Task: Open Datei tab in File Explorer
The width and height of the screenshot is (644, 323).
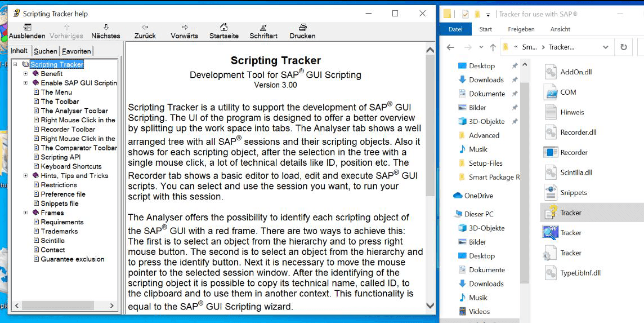Action: (x=455, y=29)
